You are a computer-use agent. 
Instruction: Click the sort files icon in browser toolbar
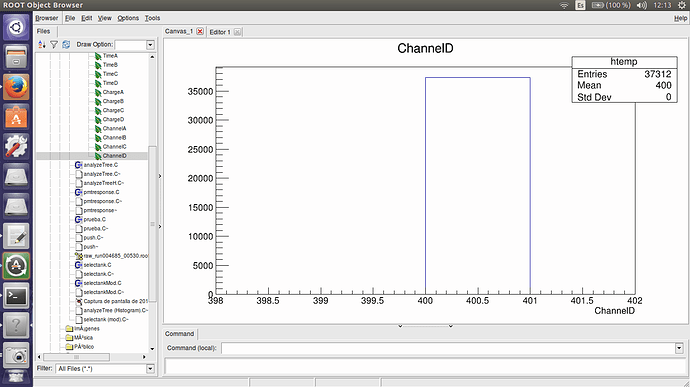coord(42,44)
